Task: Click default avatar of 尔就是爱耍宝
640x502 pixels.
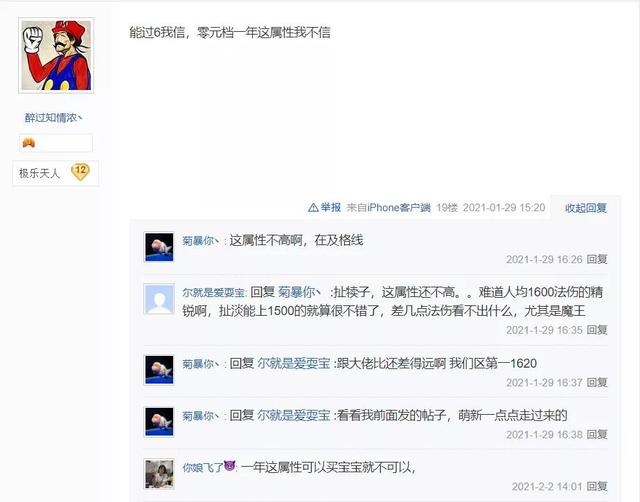Action: click(159, 299)
